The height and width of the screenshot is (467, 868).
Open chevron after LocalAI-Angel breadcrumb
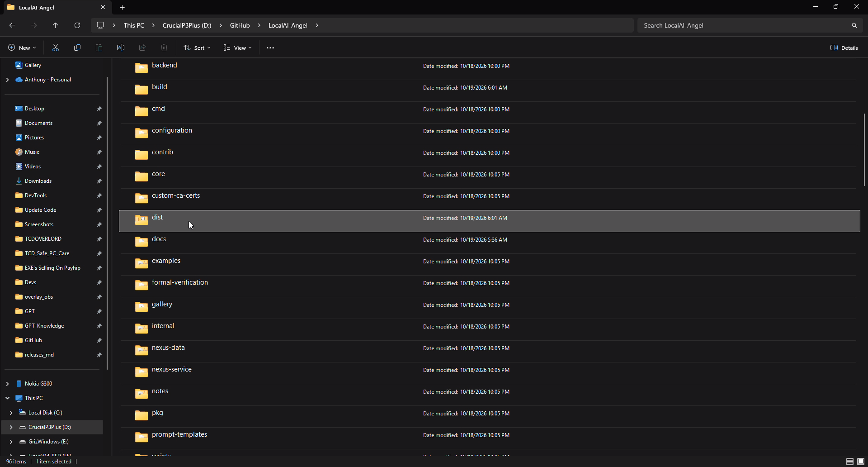(317, 25)
